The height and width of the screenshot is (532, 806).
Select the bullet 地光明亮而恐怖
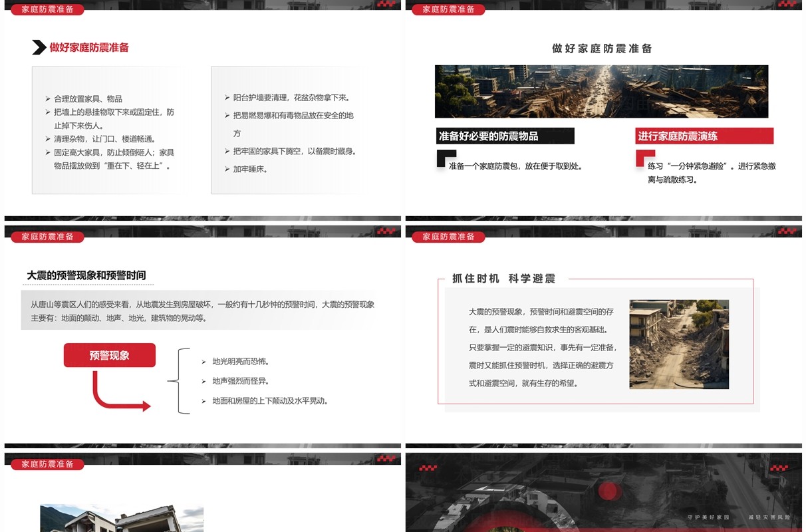point(241,362)
